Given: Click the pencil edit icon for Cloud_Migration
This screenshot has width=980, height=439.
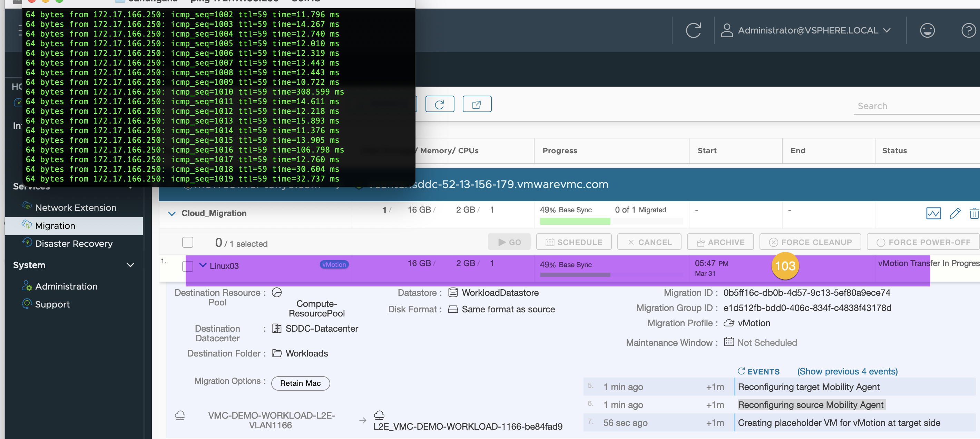Looking at the screenshot, I should point(955,213).
